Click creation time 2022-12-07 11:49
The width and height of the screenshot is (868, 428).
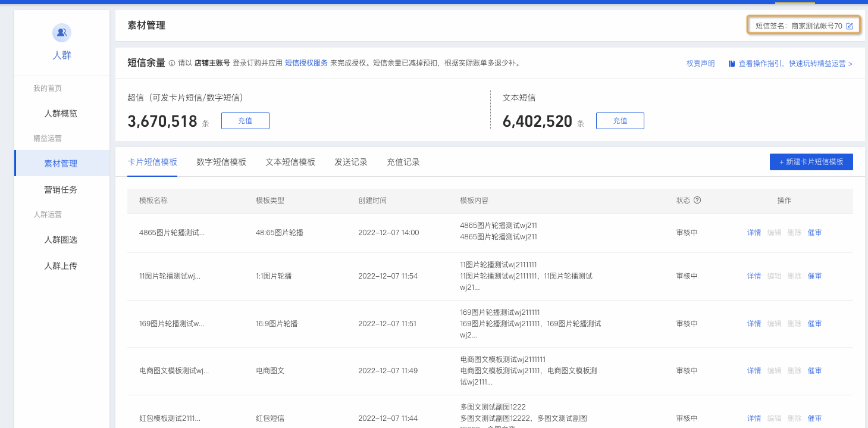click(x=388, y=371)
